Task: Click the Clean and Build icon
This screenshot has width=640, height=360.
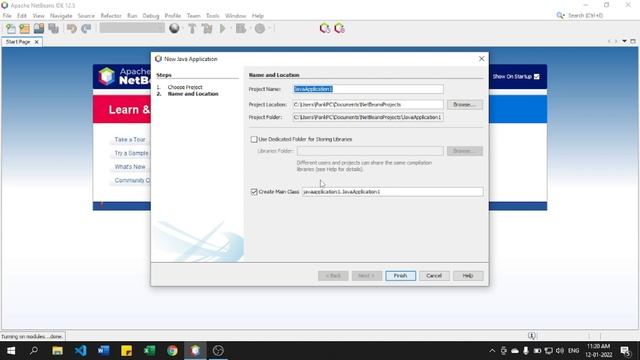Action: point(207,29)
